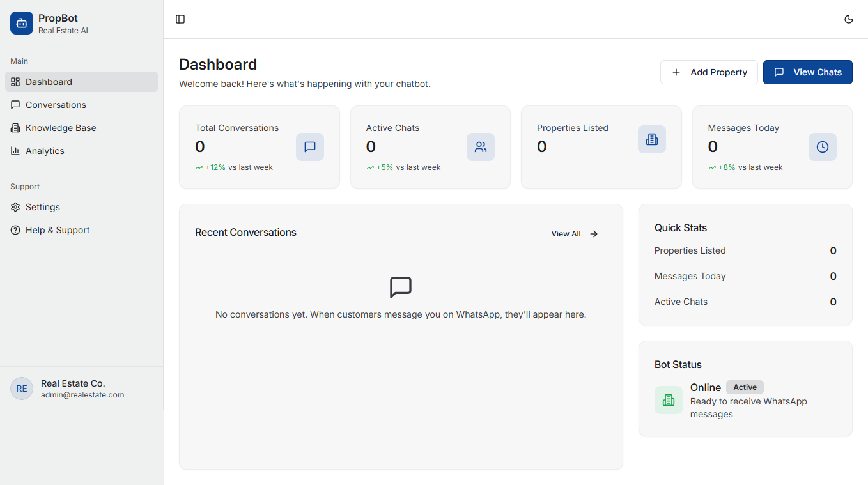Click the Total Conversations chat bubble icon
The height and width of the screenshot is (485, 868).
click(x=310, y=147)
